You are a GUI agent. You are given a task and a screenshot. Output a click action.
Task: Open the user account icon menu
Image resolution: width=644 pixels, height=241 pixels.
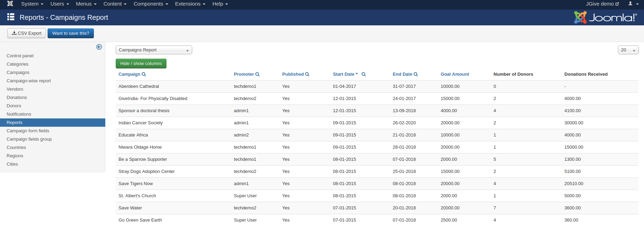pyautogui.click(x=633, y=4)
